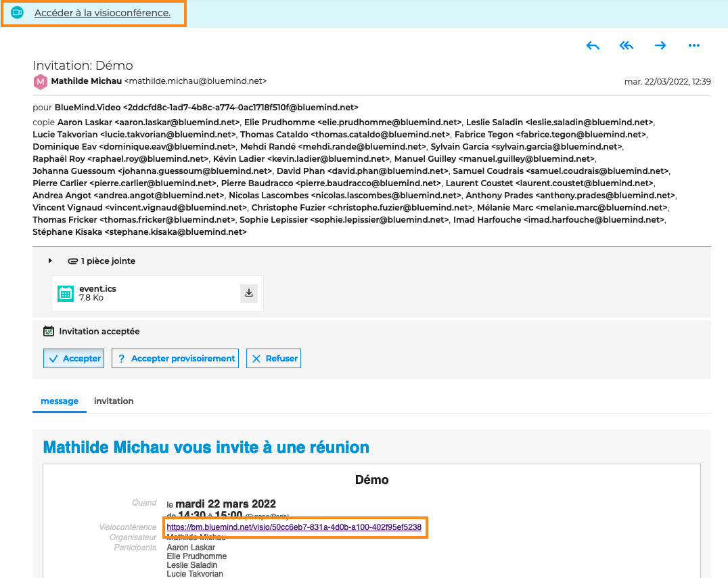The image size is (728, 578).
Task: Click copy recipient Dominique Eav
Action: click(x=134, y=146)
